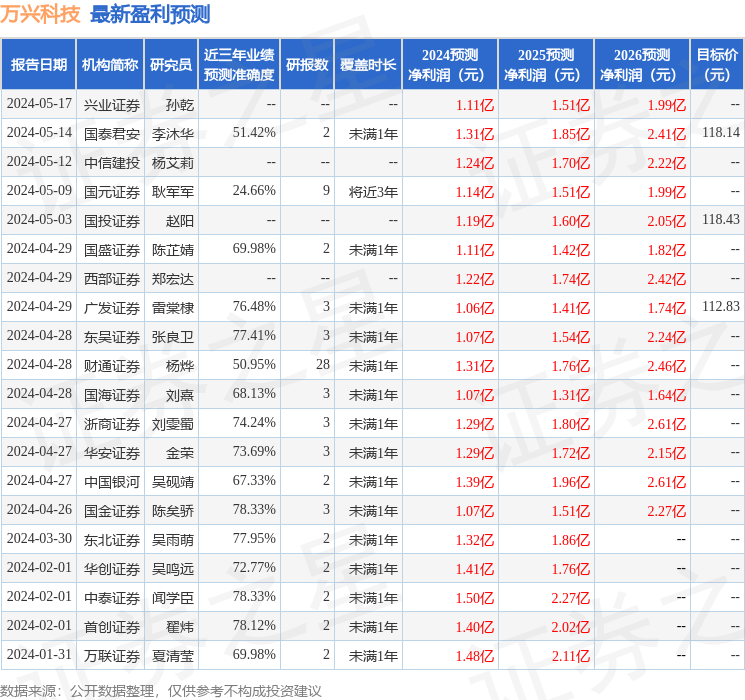Viewport: 745px width, 700px height.
Task: Click the 机构简称 column header
Action: (x=110, y=64)
